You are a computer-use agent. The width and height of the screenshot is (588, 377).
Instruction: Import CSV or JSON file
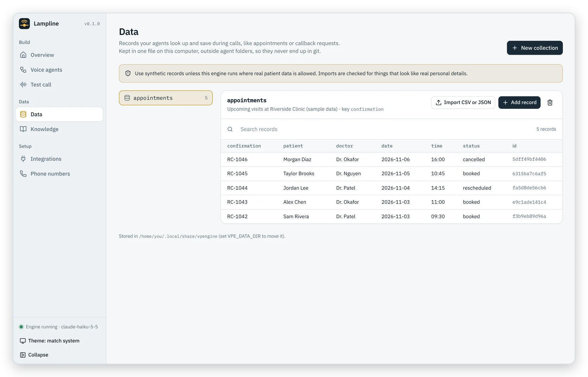point(463,102)
